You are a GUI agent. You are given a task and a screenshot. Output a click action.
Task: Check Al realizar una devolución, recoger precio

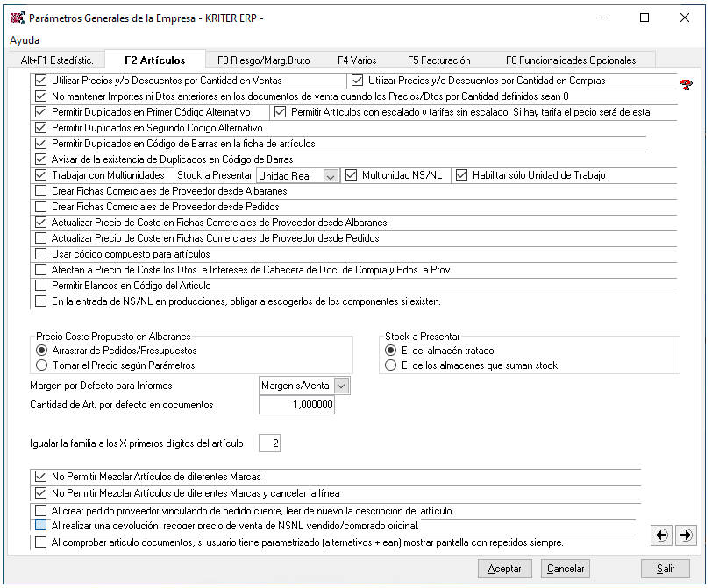pos(41,525)
